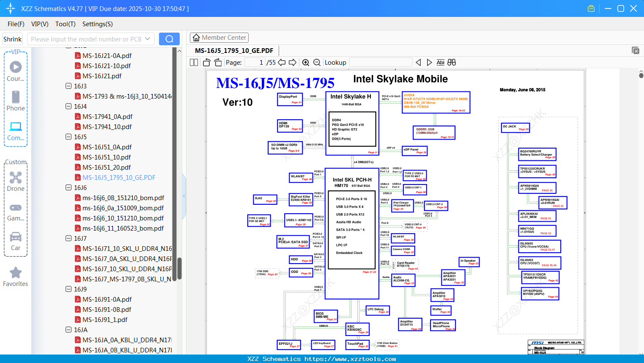Select MS-1793 & ms-16j3_10 file

pyautogui.click(x=127, y=96)
